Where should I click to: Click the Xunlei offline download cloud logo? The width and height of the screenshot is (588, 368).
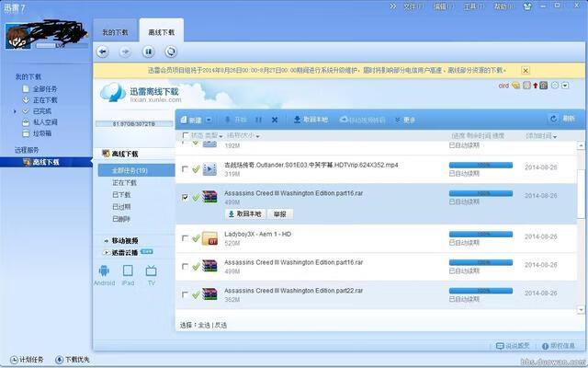click(112, 92)
